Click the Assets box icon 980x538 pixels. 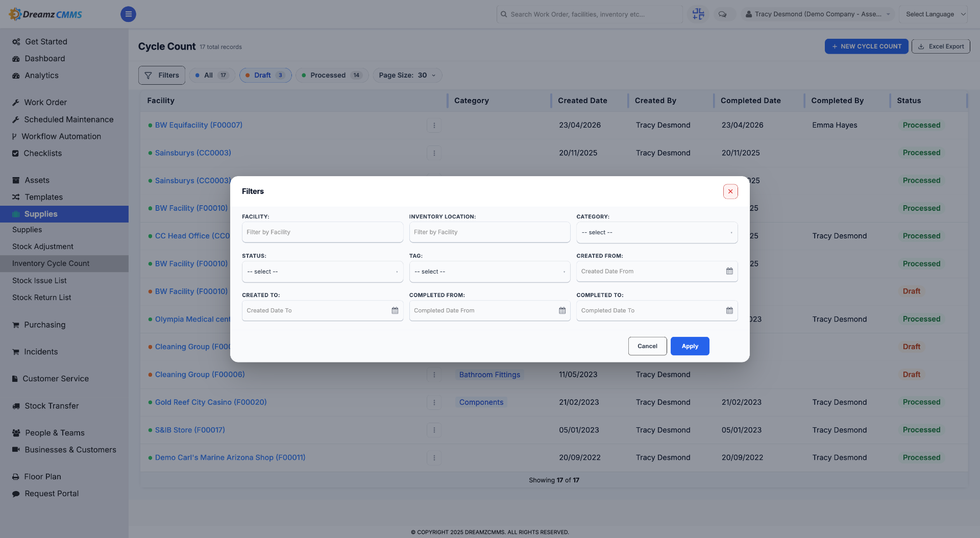click(16, 180)
